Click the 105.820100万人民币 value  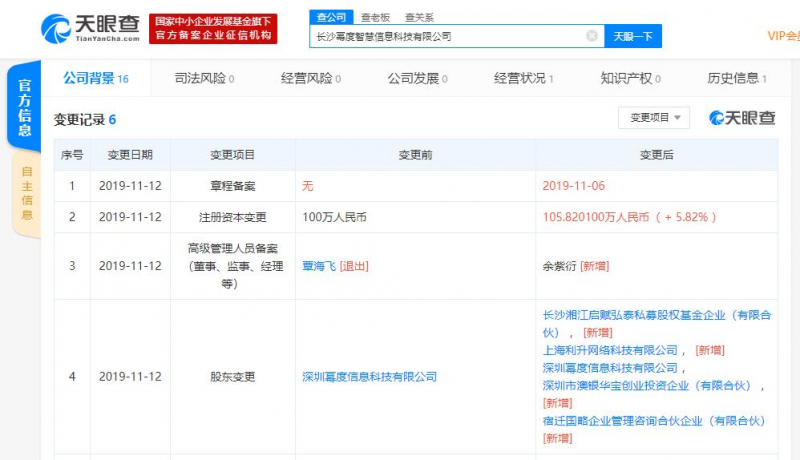596,217
